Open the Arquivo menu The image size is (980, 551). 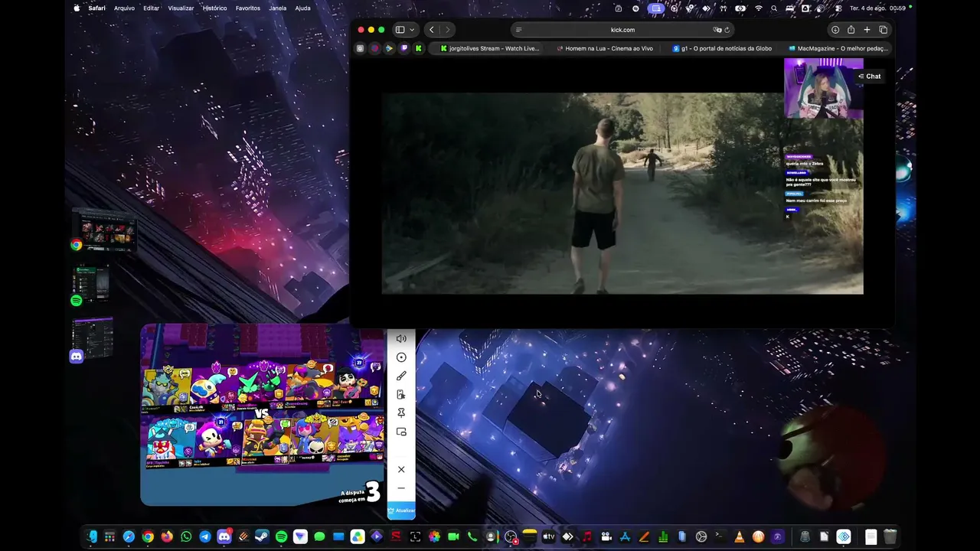(124, 8)
